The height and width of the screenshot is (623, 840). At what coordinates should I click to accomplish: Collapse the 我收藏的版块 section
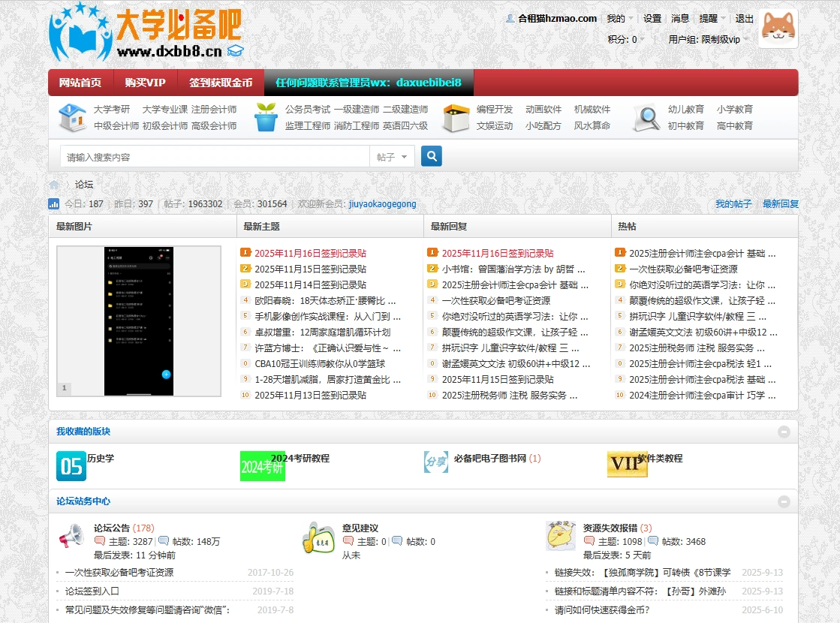pos(784,432)
